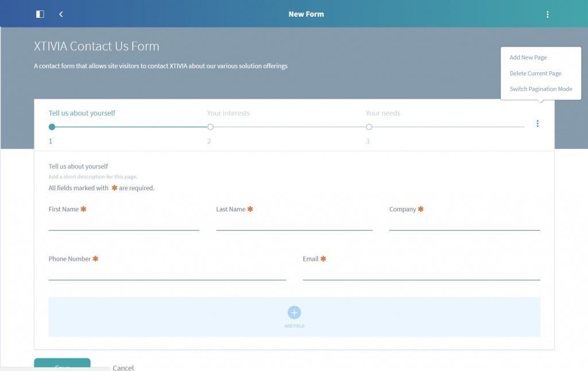Click the Phone Number field
This screenshot has height=371, width=588.
point(167,273)
